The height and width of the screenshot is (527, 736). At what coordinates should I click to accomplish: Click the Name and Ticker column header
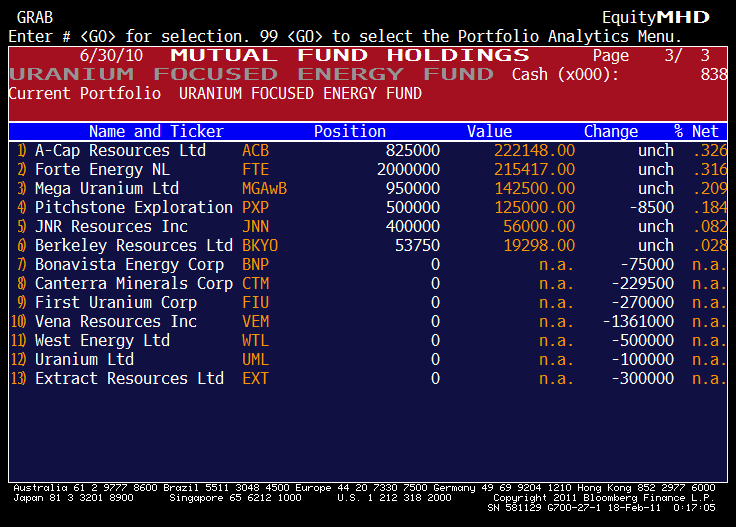[x=156, y=131]
